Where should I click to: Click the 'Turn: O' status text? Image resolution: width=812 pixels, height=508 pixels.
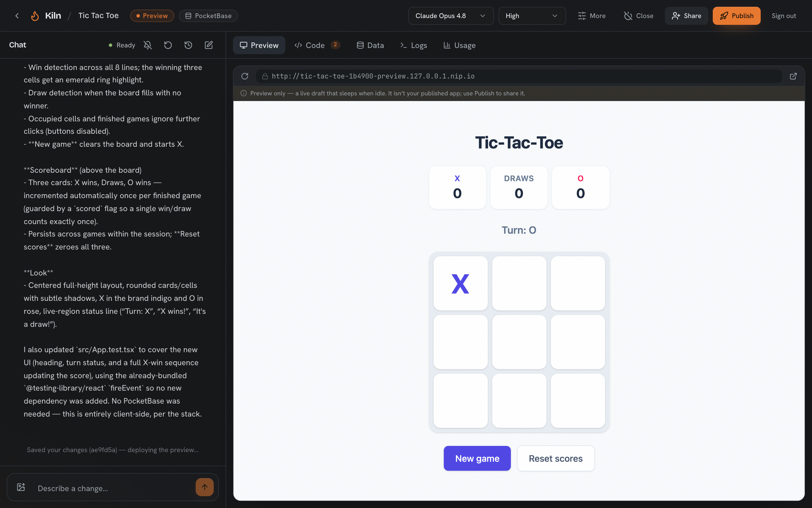click(519, 230)
